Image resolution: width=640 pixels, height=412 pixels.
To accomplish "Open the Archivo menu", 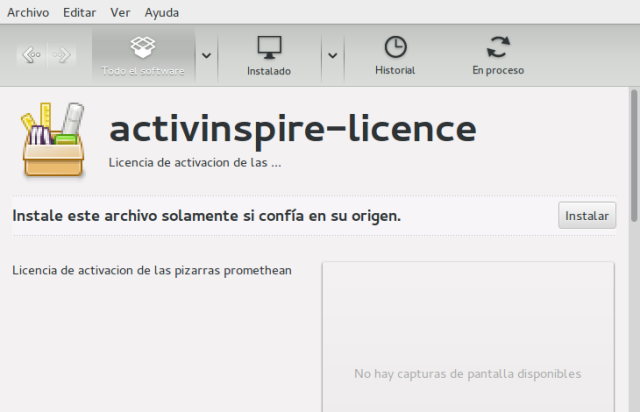I will [x=27, y=13].
